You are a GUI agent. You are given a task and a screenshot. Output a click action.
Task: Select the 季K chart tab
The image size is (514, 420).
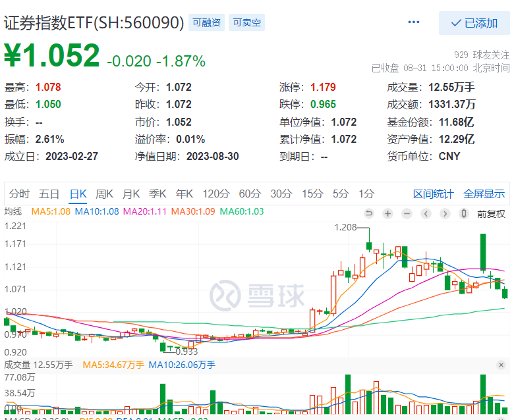[157, 194]
